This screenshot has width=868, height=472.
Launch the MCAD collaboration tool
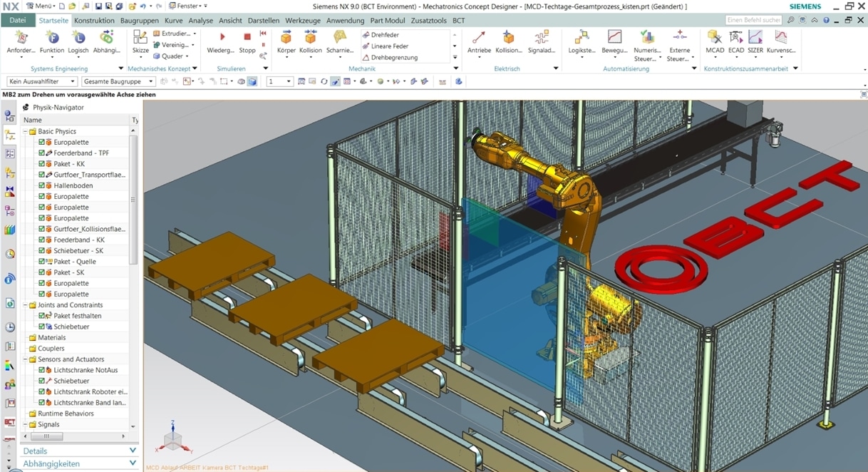715,42
